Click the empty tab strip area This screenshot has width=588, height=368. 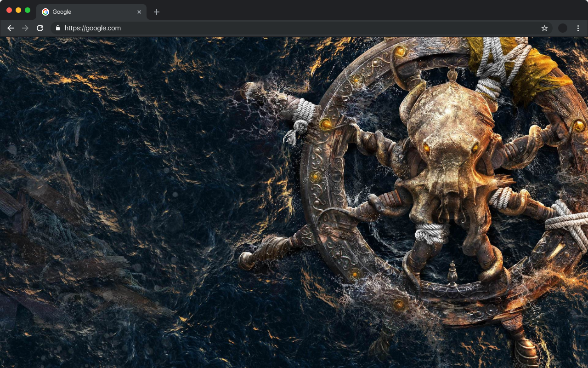coord(367,10)
